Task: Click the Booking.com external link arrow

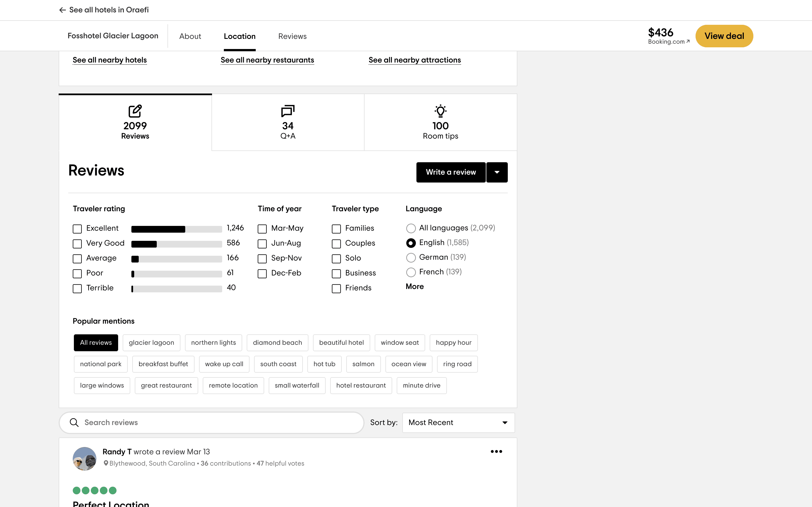Action: pos(688,42)
